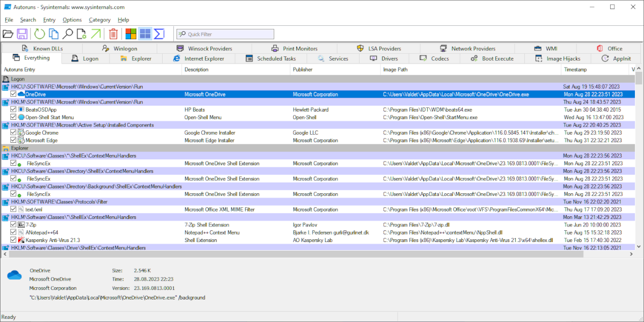Select the HKLM Active Setup Installed Components row
The width and height of the screenshot is (644, 322).
coord(318,125)
